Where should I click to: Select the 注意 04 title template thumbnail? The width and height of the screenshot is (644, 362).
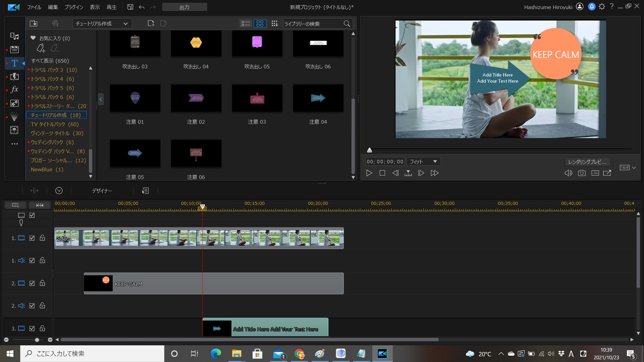click(318, 98)
